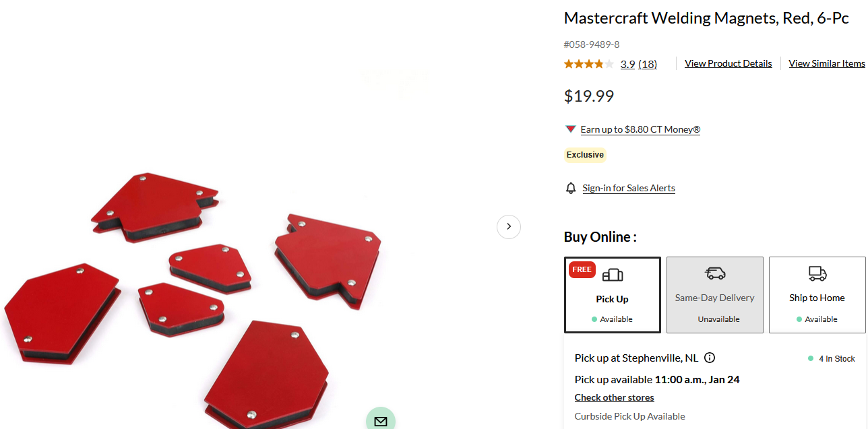This screenshot has height=429, width=868.
Task: Open View Product Details link
Action: click(x=728, y=63)
